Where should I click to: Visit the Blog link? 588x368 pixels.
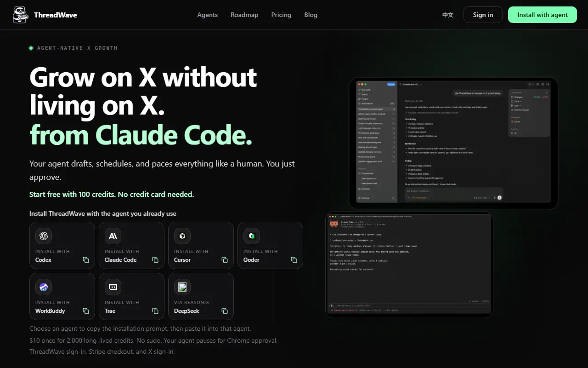coord(311,15)
